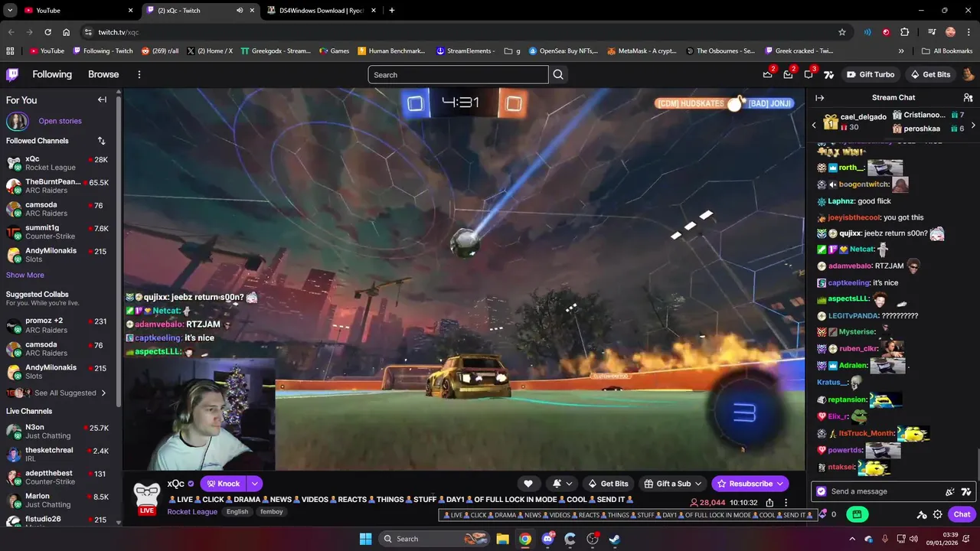
Task: Open TheBurntPeanut channel in the sidebar
Action: pos(57,186)
